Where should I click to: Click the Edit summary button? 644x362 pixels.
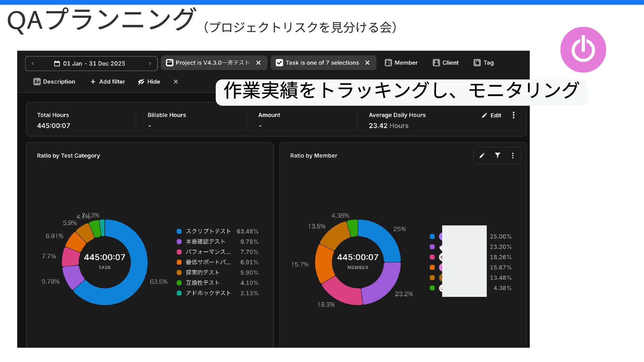point(491,115)
